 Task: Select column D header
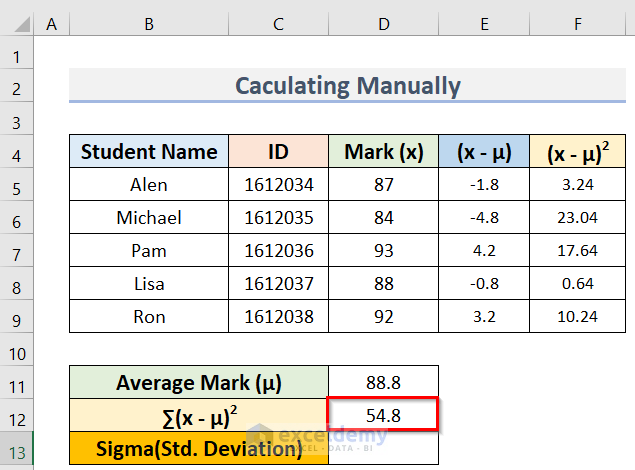click(384, 24)
